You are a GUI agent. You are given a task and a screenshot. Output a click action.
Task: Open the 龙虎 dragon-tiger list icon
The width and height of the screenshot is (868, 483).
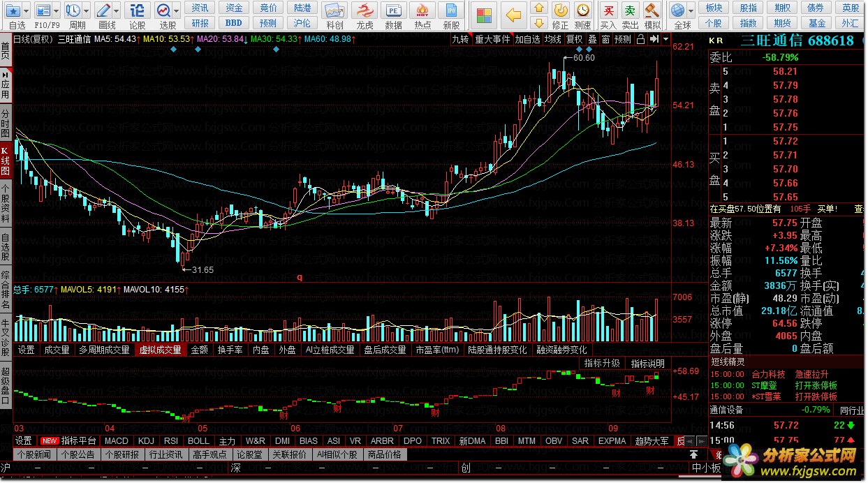click(365, 11)
